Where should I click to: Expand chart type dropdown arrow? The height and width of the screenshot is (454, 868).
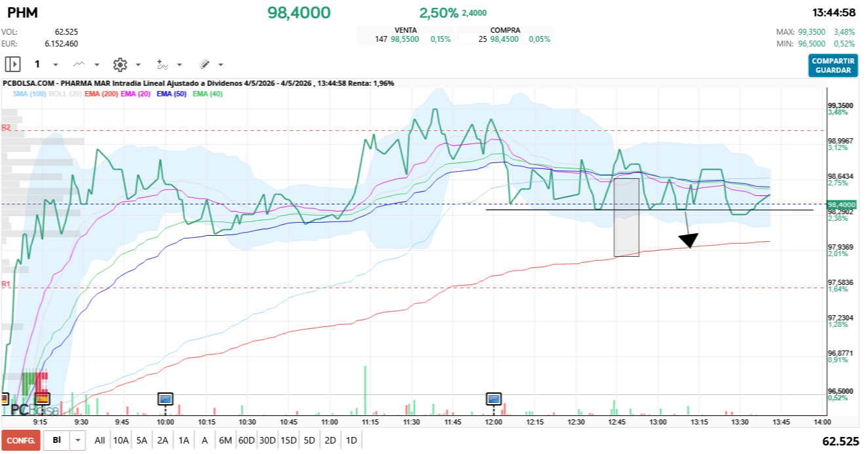click(97, 65)
